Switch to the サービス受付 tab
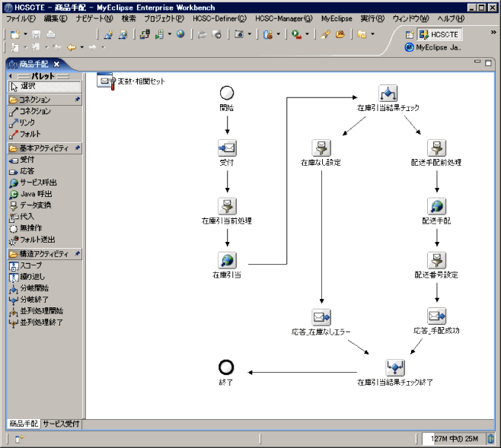Viewport: 501px width, 448px height. [60, 424]
